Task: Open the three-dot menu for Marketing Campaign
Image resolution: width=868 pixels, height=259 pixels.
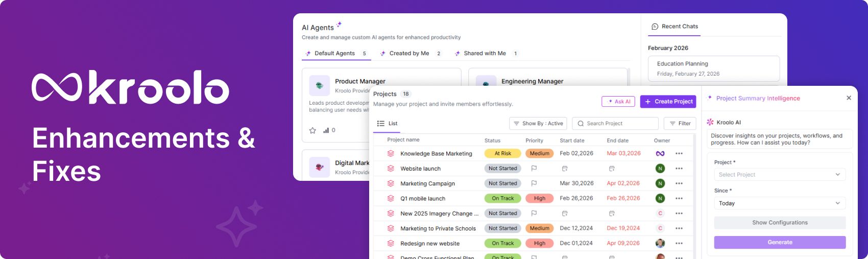Action: pos(679,183)
